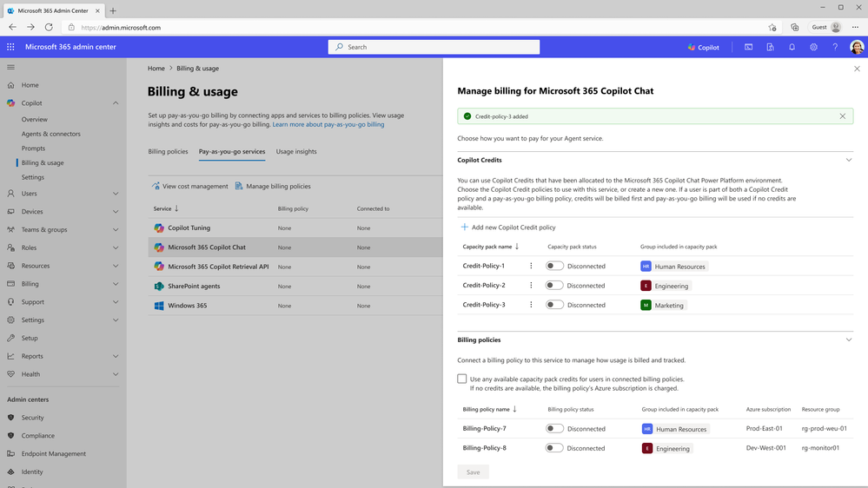
Task: Expand the Teams & groups sidebar group
Action: (x=116, y=229)
